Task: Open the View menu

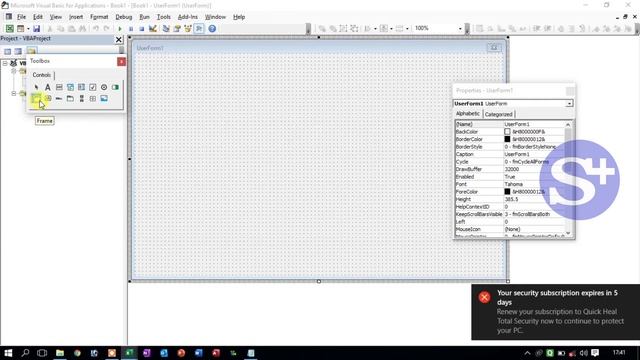Action: tap(56, 17)
